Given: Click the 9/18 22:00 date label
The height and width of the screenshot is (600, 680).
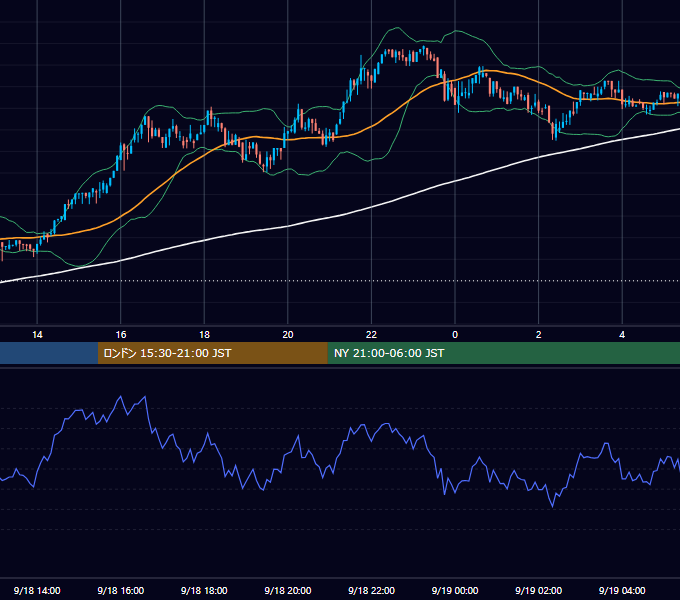Looking at the screenshot, I should click(371, 590).
